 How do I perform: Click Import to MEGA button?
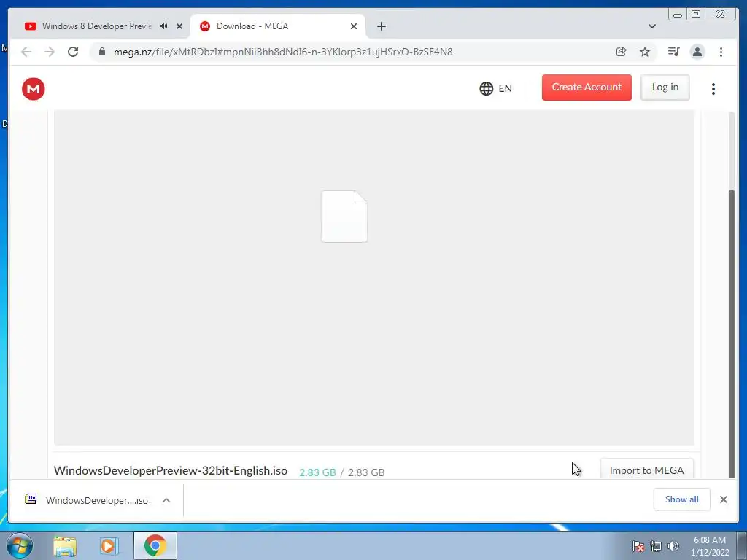pyautogui.click(x=646, y=470)
